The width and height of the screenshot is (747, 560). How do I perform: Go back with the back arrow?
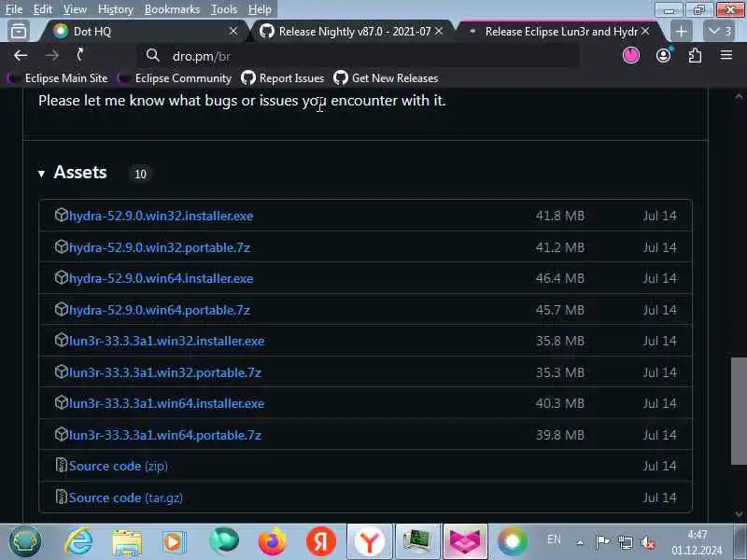pos(21,56)
